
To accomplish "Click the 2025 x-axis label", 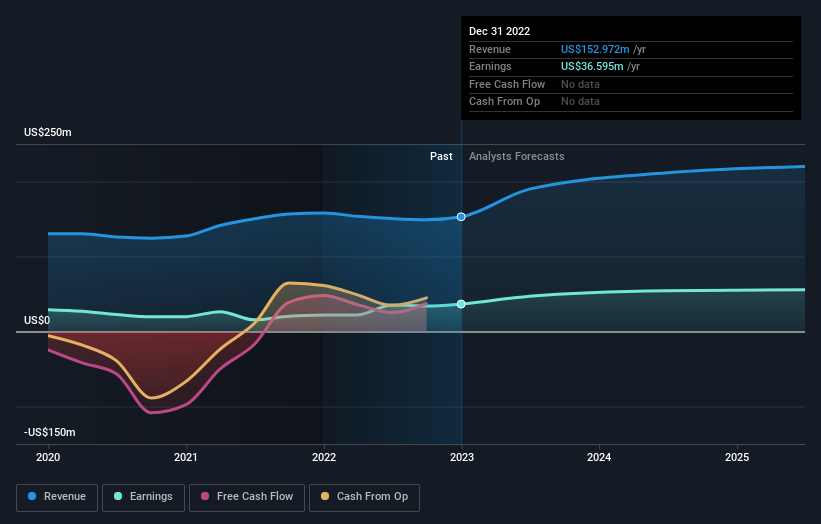I will [737, 457].
